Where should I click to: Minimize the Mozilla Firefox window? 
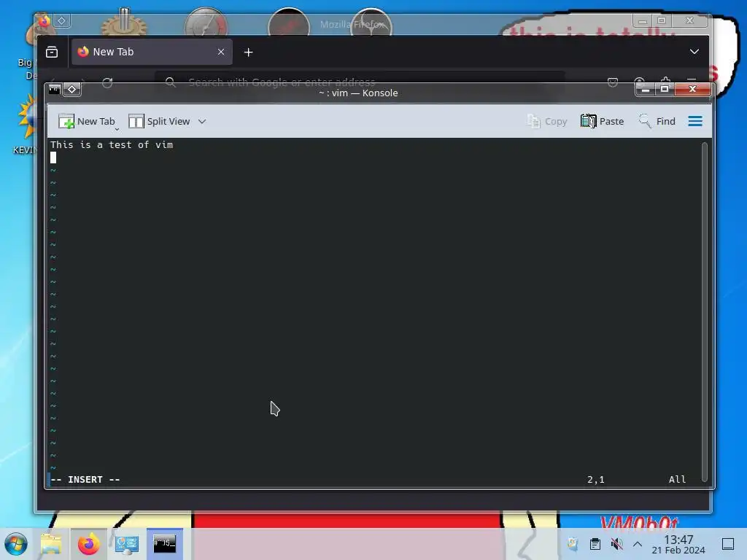coord(643,20)
